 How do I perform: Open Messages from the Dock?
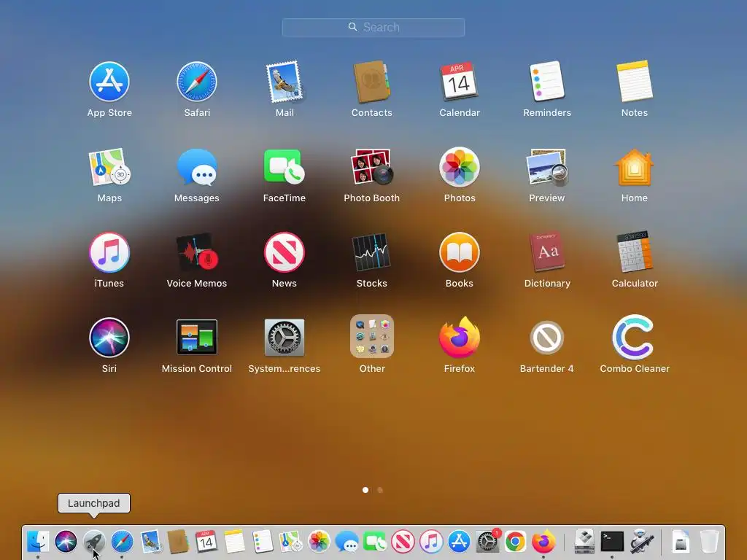point(347,542)
